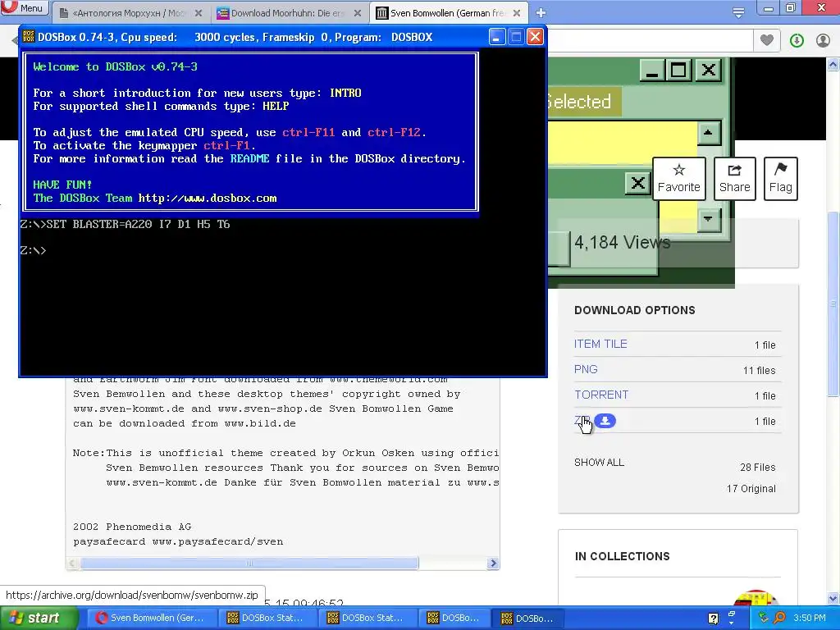Open the ITEM TILE download option
840x630 pixels.
(x=600, y=344)
